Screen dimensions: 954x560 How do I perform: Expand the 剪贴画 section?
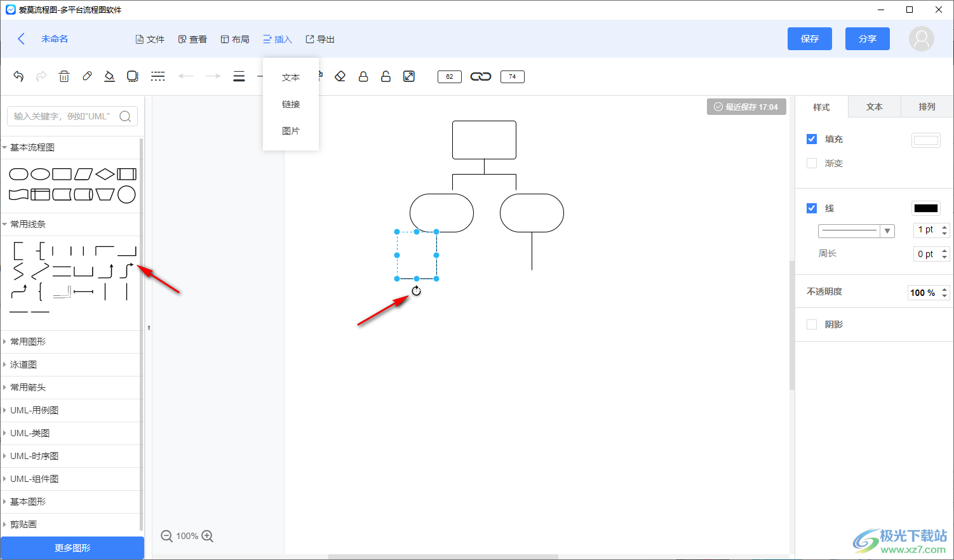pos(70,524)
